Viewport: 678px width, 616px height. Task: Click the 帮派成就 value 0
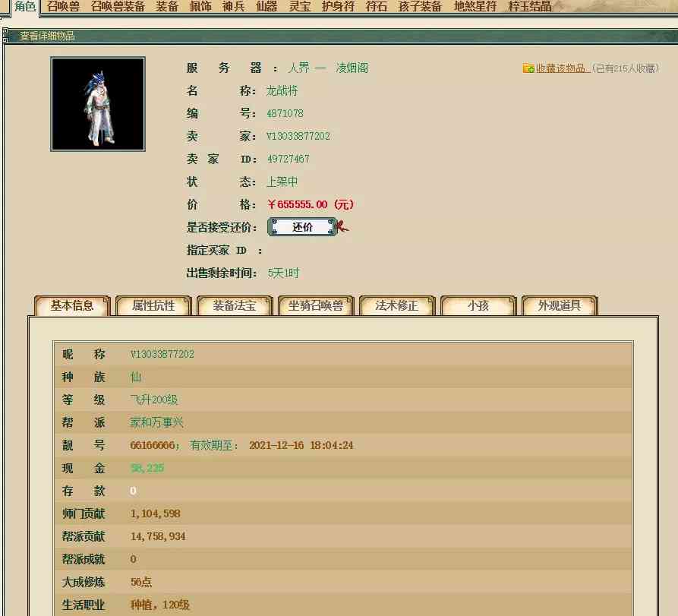[133, 559]
